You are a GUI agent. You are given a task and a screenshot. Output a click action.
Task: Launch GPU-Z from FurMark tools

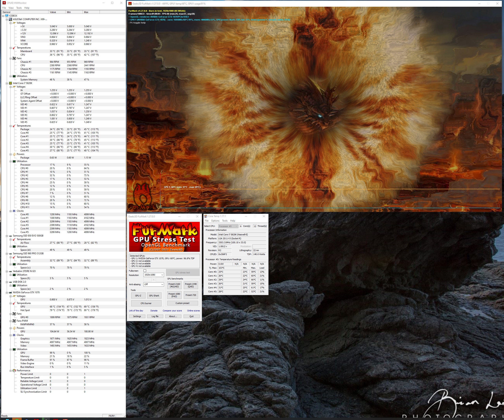tap(138, 296)
